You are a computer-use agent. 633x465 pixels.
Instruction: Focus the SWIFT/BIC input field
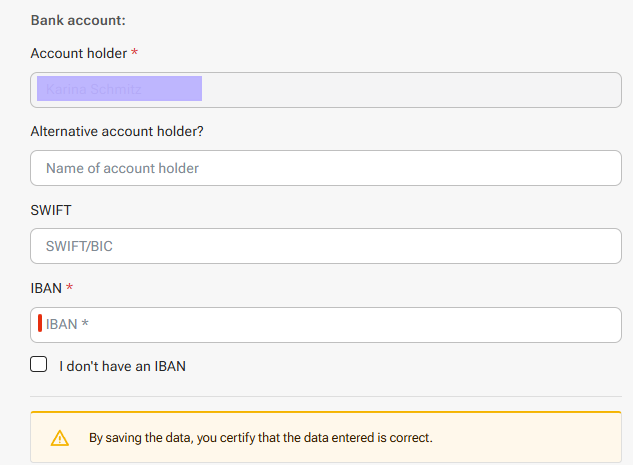(x=326, y=246)
